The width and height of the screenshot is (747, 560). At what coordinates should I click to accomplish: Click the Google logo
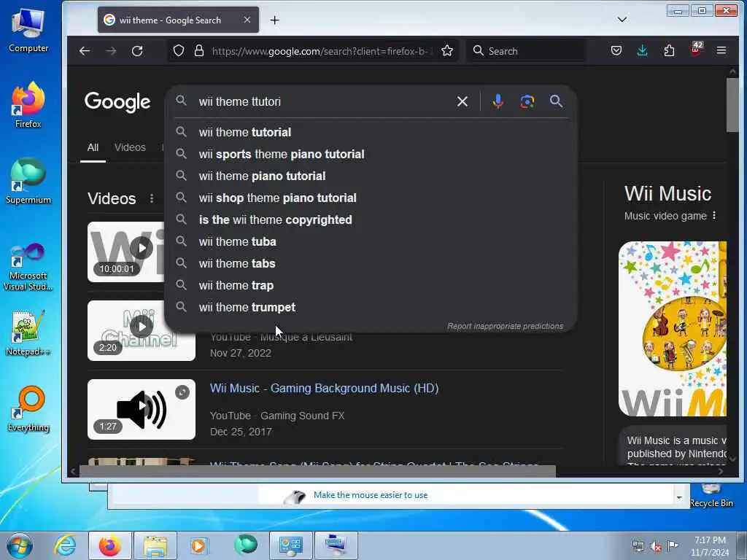coord(117,102)
